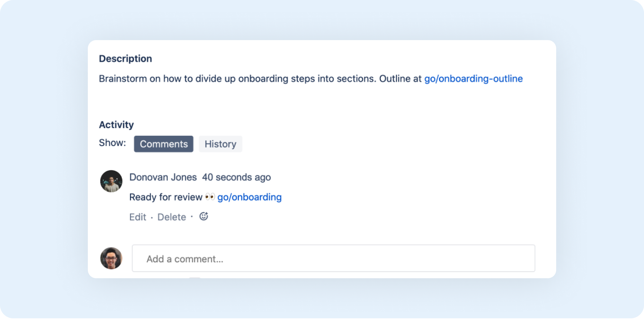Open the go/onboarding-outline link
Viewport: 644px width, 320px height.
pyautogui.click(x=473, y=79)
